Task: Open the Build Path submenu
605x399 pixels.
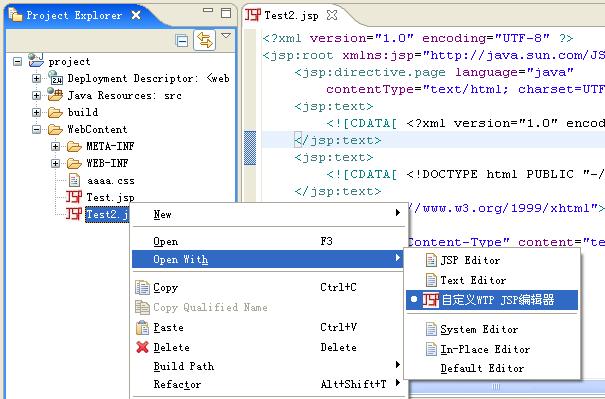Action: pos(269,366)
